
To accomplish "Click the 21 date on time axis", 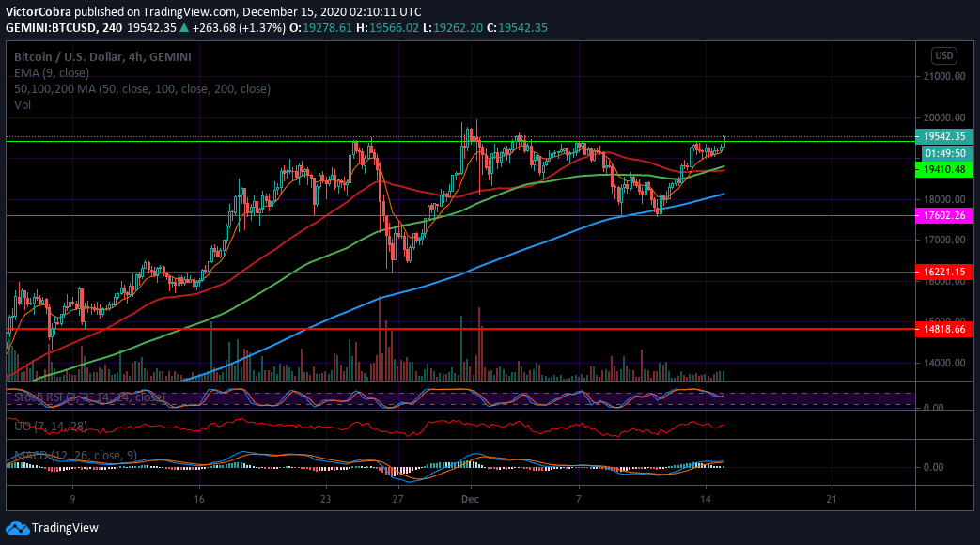I will click(x=832, y=499).
